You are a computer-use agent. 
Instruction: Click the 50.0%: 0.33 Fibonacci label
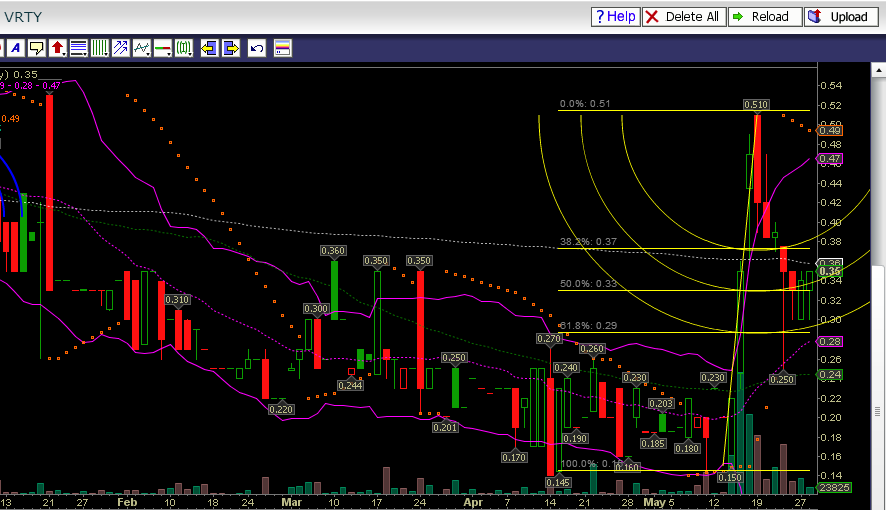[588, 284]
